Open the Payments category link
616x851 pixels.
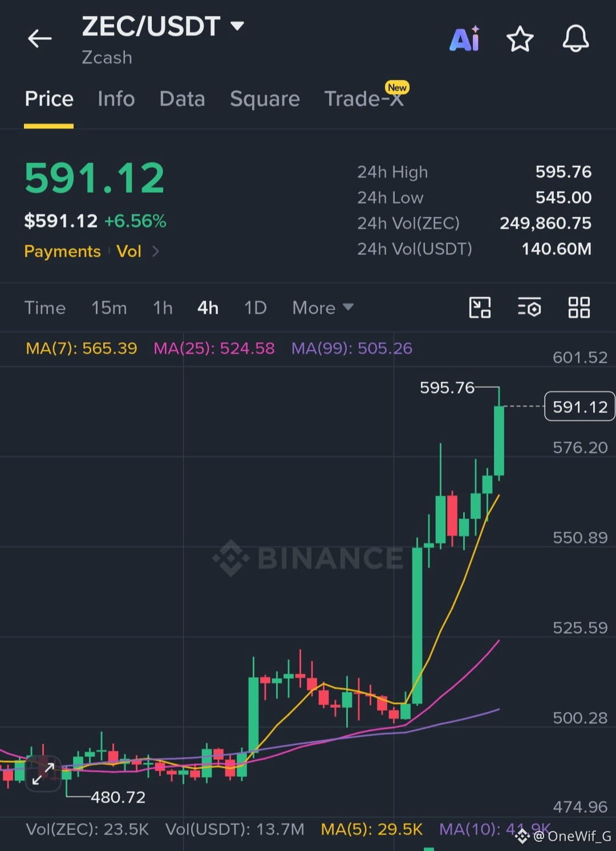tap(62, 251)
